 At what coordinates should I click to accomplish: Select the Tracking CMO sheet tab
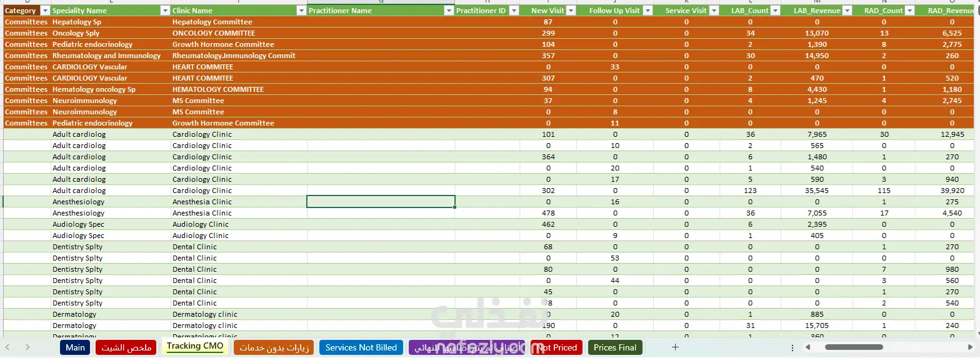(195, 347)
